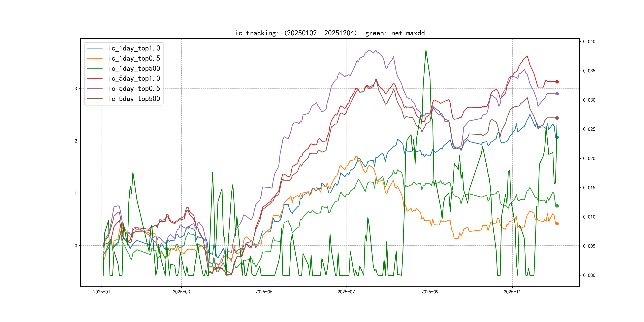Click the red end-point dot marker

click(557, 82)
